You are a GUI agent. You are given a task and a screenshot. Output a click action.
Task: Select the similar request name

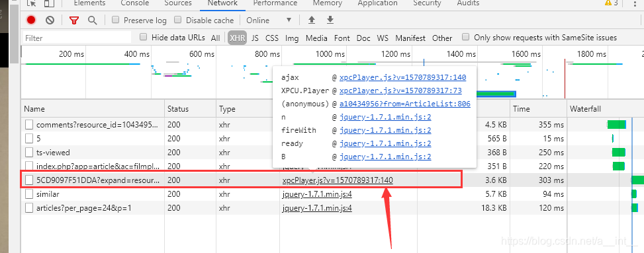click(48, 194)
